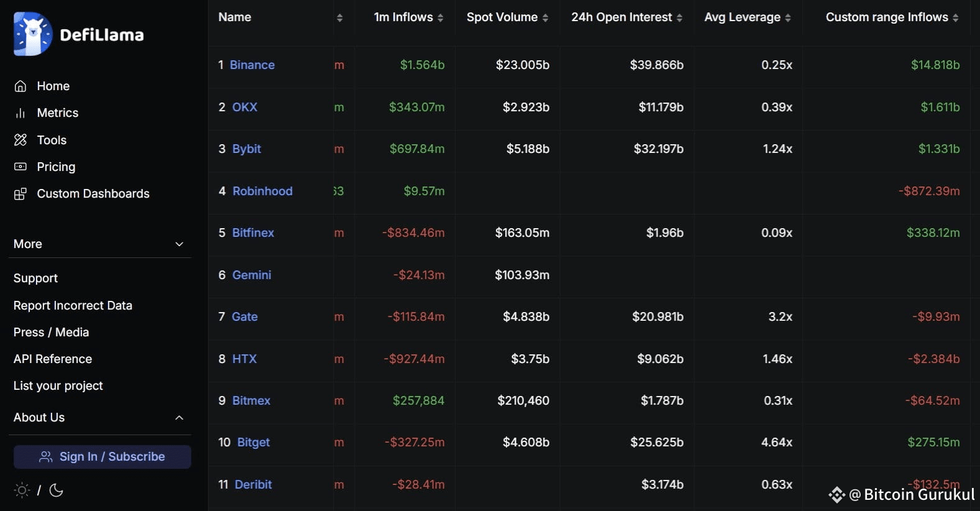Sort by Avg Leverage column arrows
The image size is (980, 511).
(788, 18)
